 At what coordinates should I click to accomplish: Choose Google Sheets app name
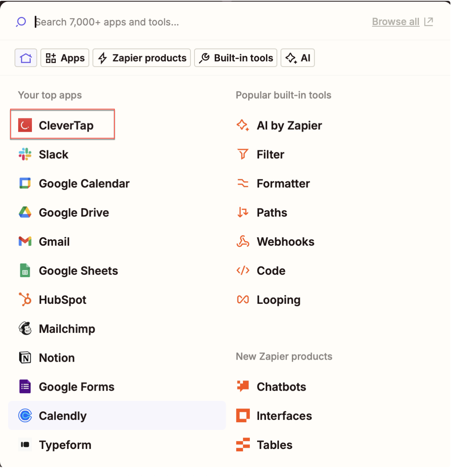pos(78,271)
